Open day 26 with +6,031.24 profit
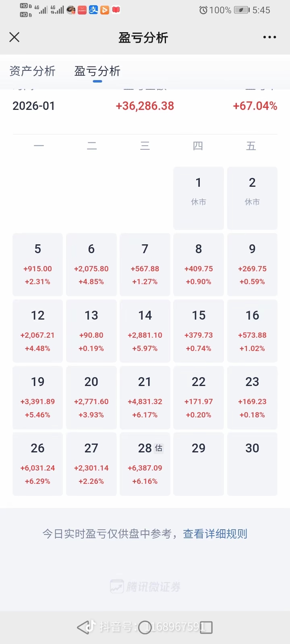Viewport: 290px width, 644px height. click(37, 464)
